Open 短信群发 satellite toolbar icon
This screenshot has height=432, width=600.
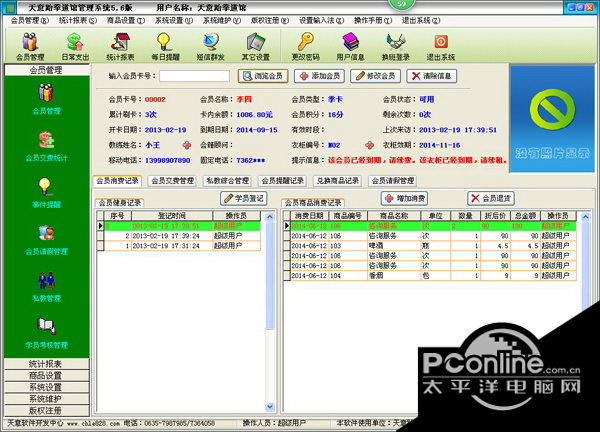[x=210, y=47]
